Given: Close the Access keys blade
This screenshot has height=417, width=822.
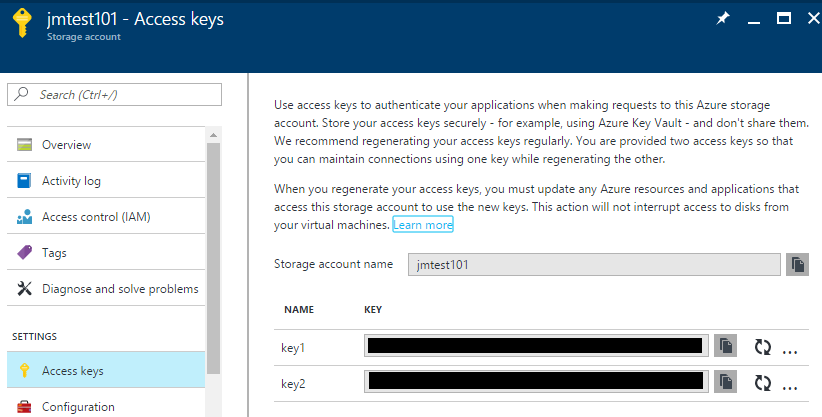Looking at the screenshot, I should pyautogui.click(x=814, y=18).
